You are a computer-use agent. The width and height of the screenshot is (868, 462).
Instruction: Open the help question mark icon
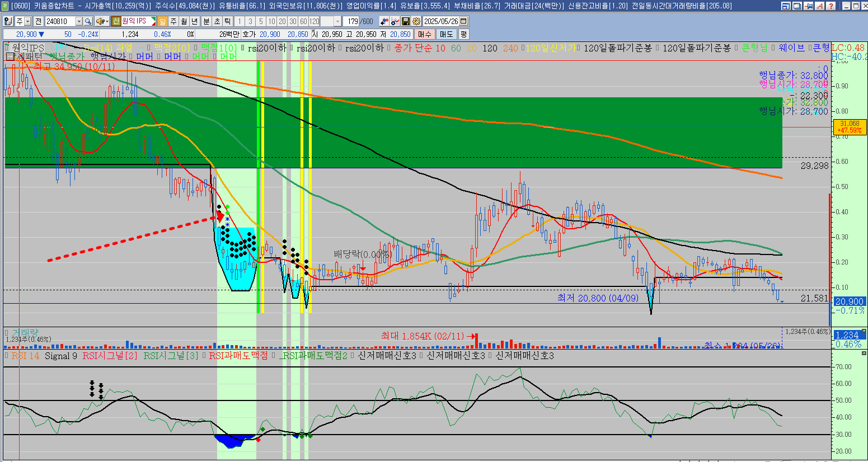pos(831,6)
